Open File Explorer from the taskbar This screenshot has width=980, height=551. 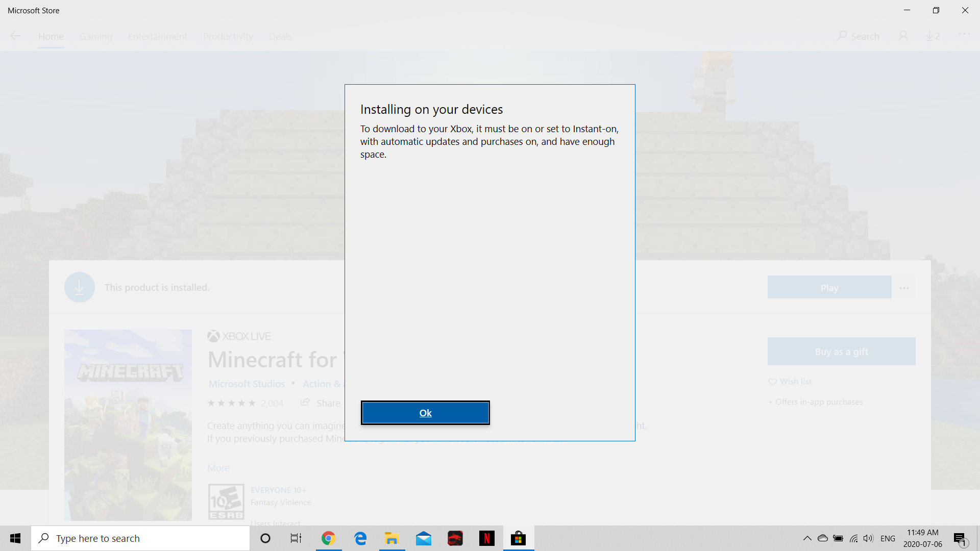pos(392,538)
